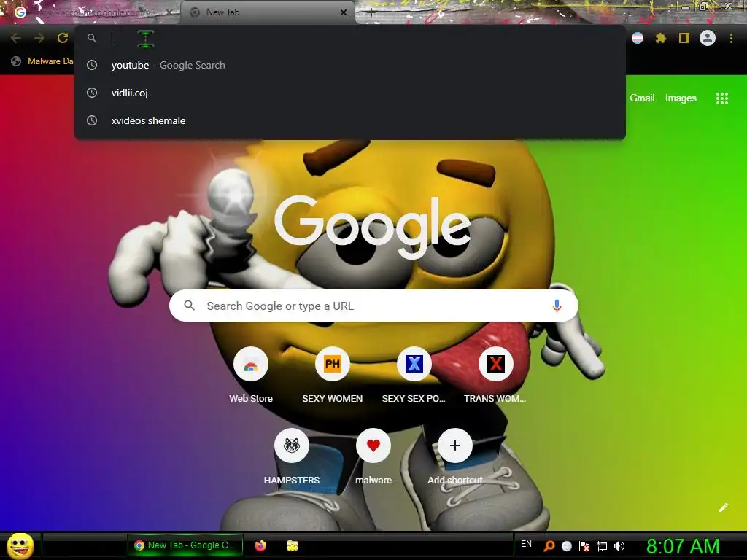Click the magnifier icon in the Google search box
The image size is (747, 560).
coord(189,306)
